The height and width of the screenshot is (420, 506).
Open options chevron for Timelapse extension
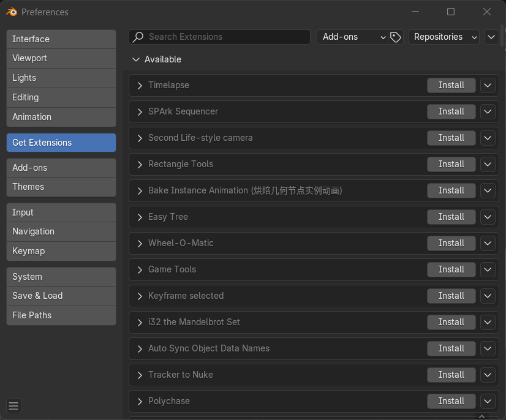pyautogui.click(x=488, y=86)
